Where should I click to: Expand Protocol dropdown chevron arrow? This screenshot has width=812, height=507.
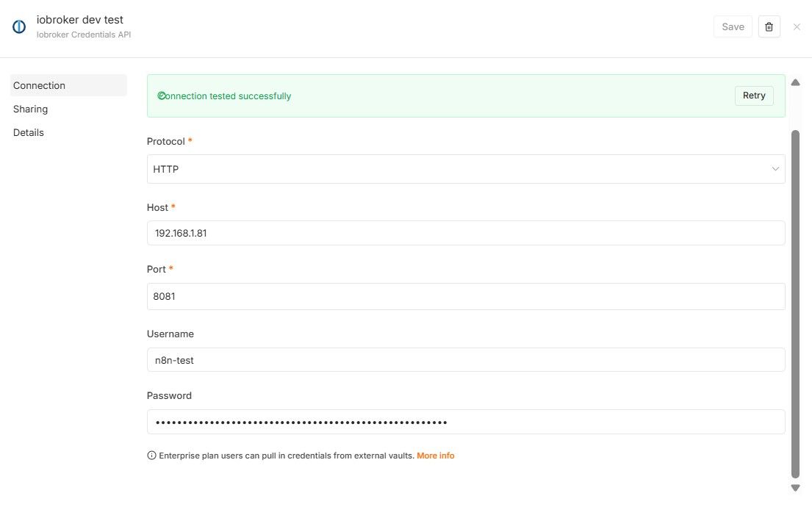click(775, 169)
